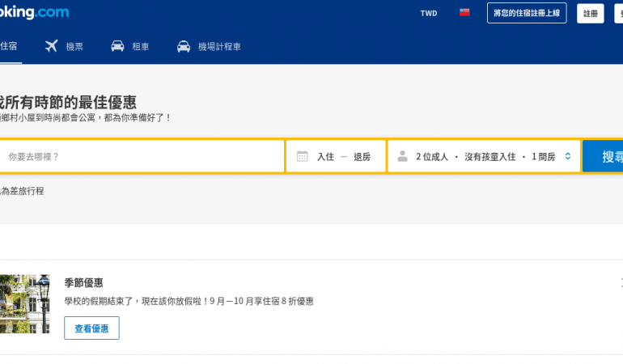The width and height of the screenshot is (623, 364).
Task: Click the 查看優惠 button
Action: click(x=91, y=328)
